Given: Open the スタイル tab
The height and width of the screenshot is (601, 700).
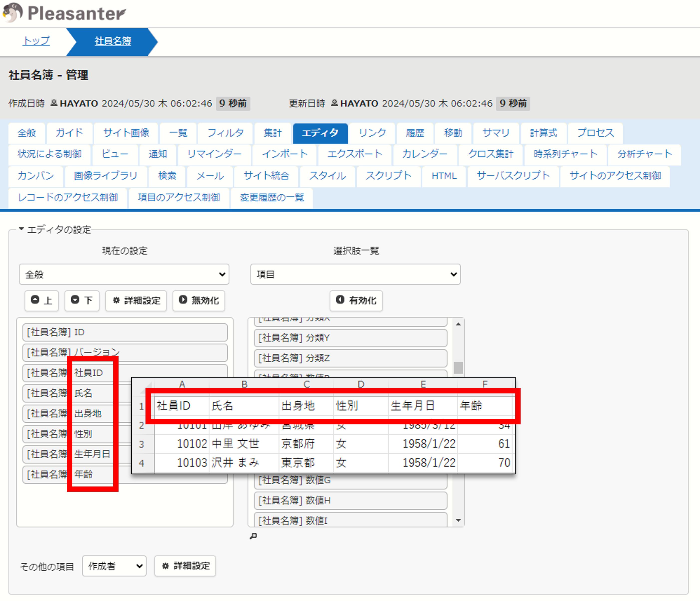Looking at the screenshot, I should coord(327,176).
